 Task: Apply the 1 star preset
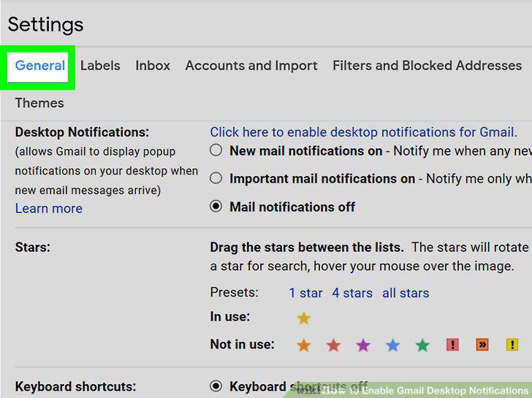[x=305, y=293]
